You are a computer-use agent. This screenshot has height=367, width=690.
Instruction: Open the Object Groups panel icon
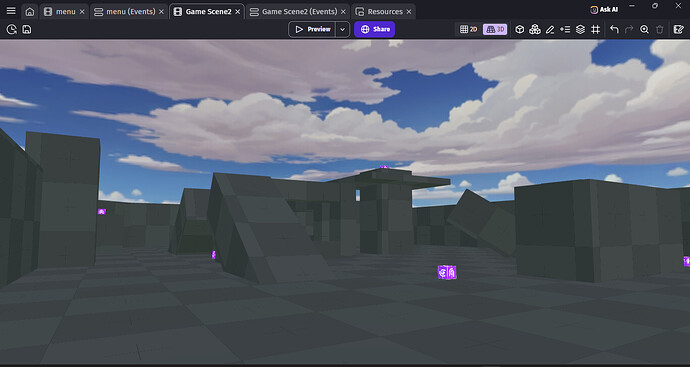click(535, 29)
